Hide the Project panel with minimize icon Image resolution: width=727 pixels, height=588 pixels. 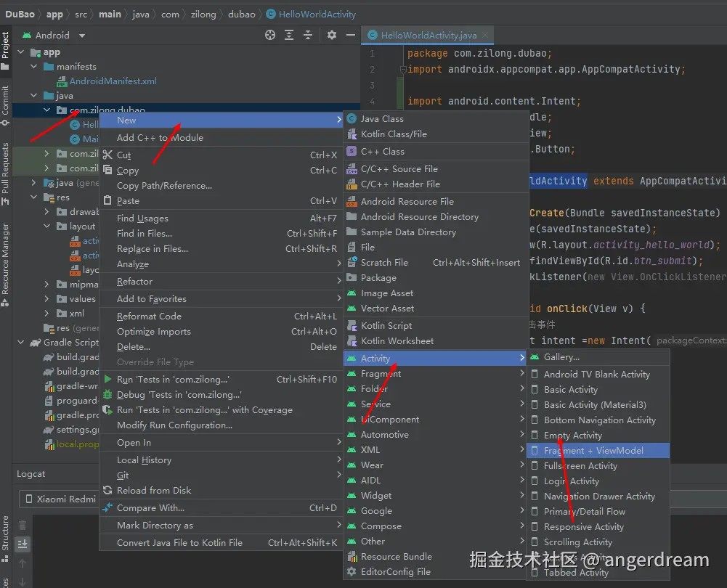click(x=351, y=35)
